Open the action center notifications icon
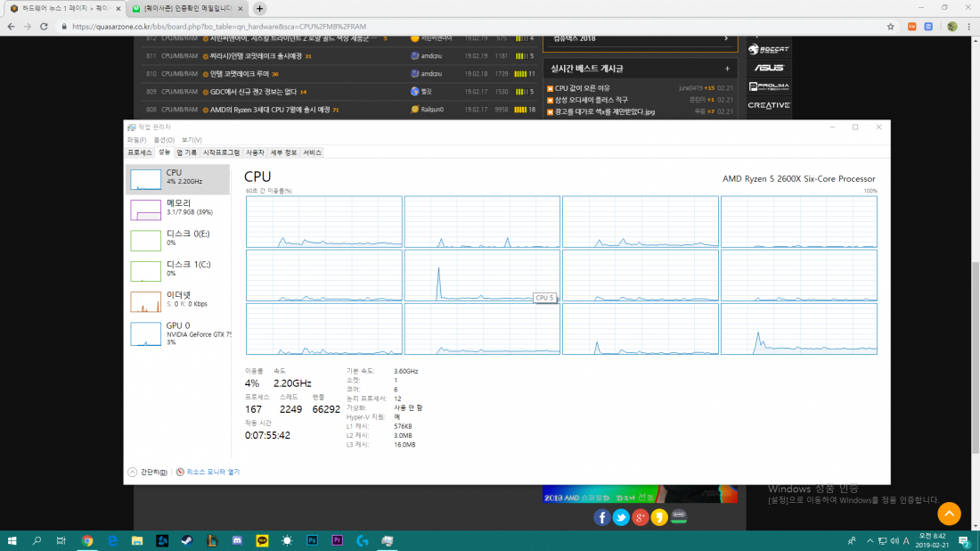This screenshot has width=980, height=551. click(964, 541)
